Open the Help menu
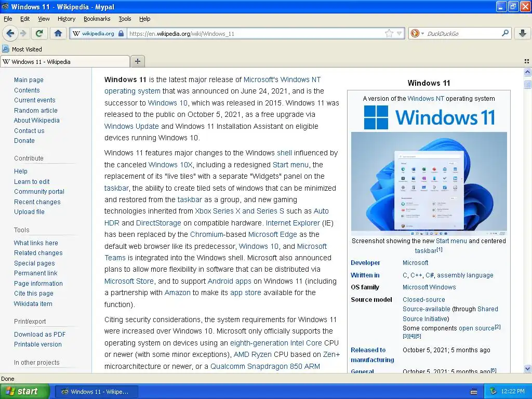This screenshot has width=532, height=399. [144, 19]
